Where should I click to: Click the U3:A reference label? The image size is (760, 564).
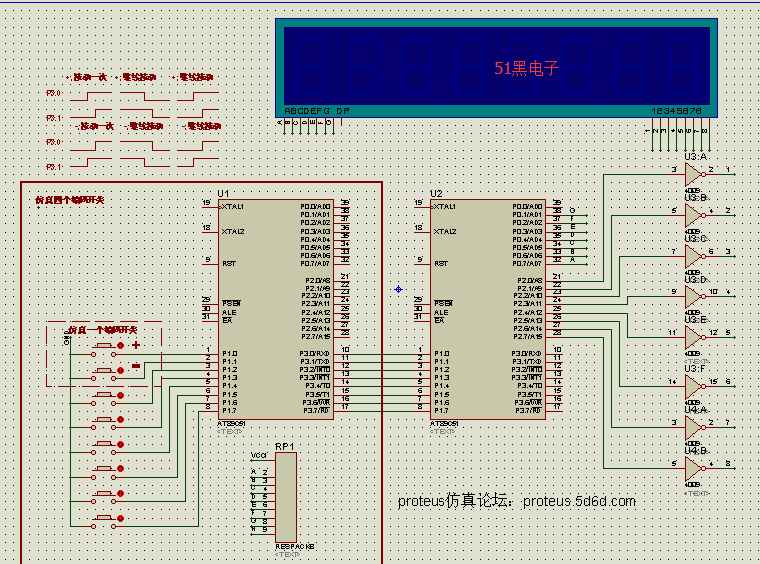[696, 157]
